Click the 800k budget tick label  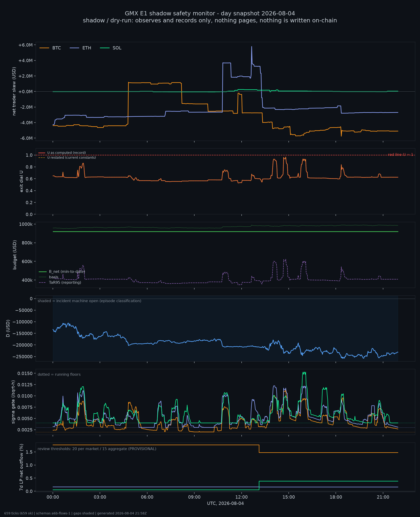tap(27, 243)
